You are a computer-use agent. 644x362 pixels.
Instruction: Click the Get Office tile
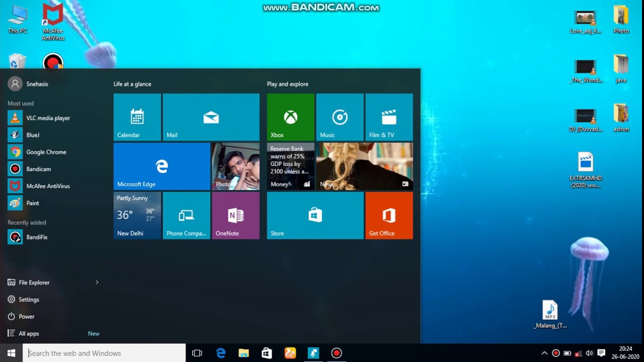point(389,215)
